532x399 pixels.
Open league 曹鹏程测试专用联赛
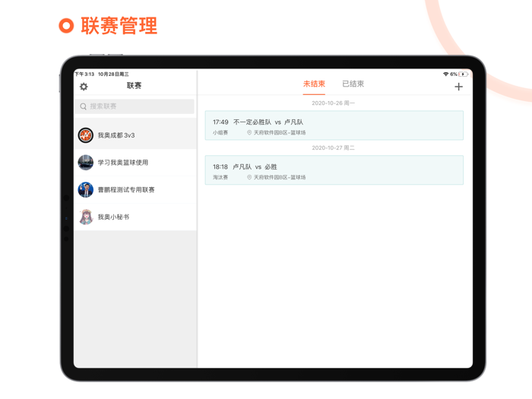135,190
